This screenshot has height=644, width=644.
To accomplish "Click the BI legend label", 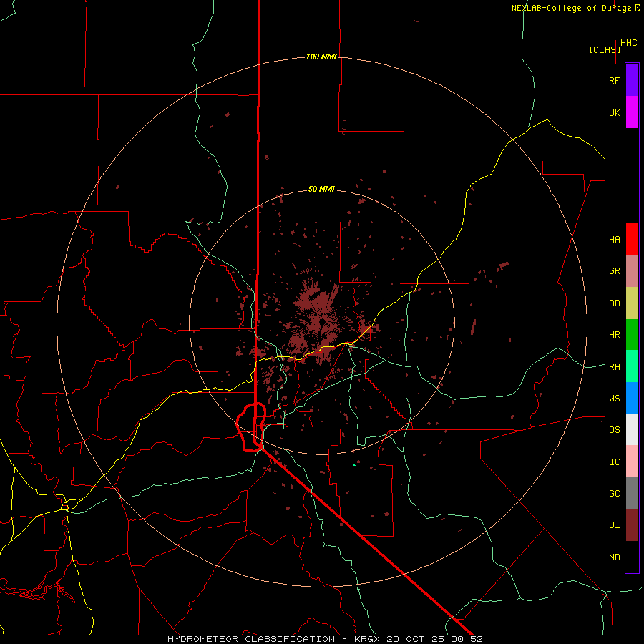I will pyautogui.click(x=614, y=525).
